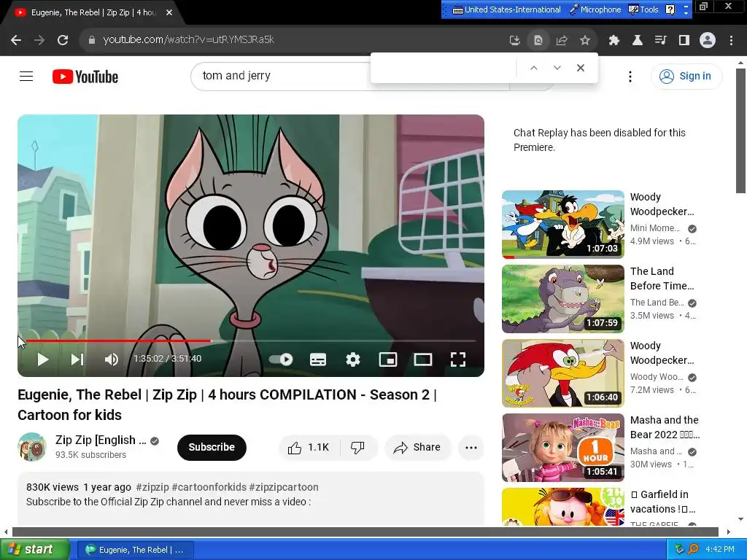The width and height of the screenshot is (747, 560).
Task: Click the search-page icon in address bar
Action: point(538,41)
